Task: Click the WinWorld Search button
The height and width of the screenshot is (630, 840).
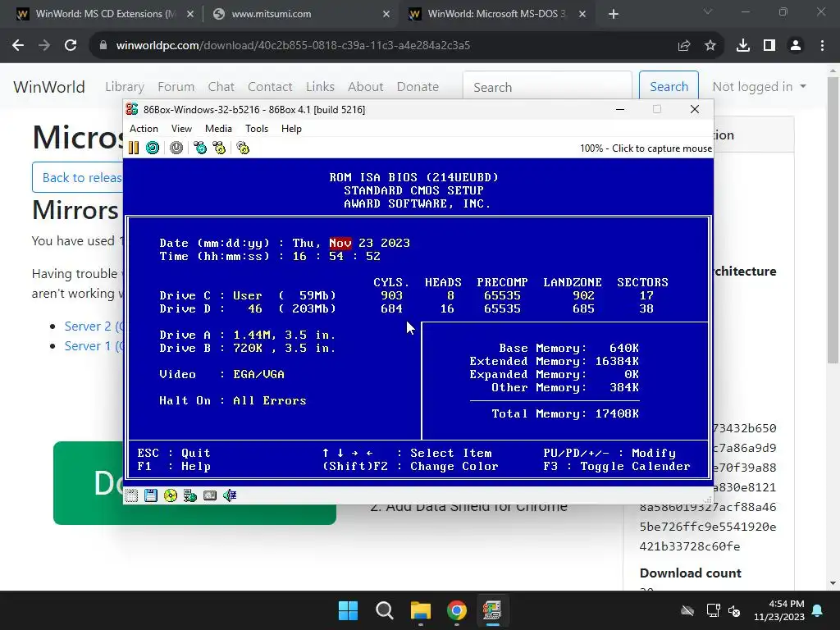Action: click(x=669, y=87)
